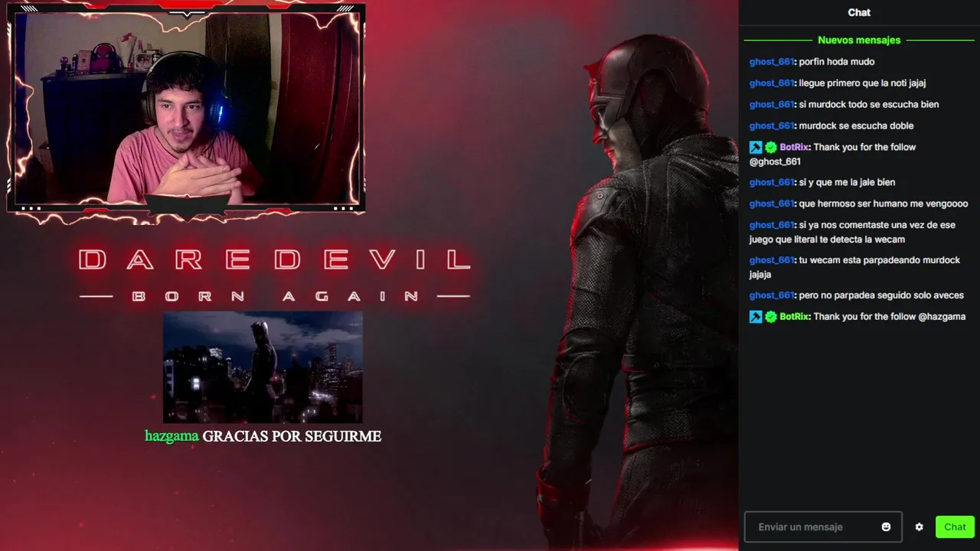Open the emoji picker in chat input

point(886,527)
